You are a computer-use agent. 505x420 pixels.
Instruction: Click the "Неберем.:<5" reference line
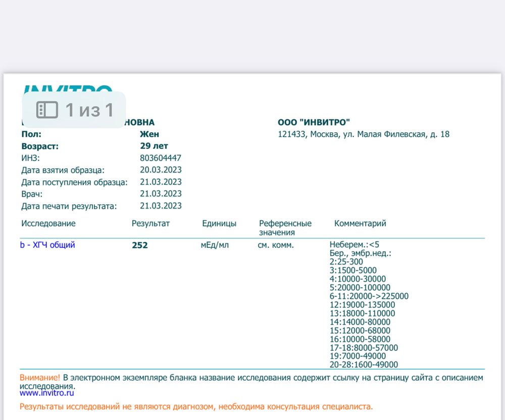(x=354, y=245)
